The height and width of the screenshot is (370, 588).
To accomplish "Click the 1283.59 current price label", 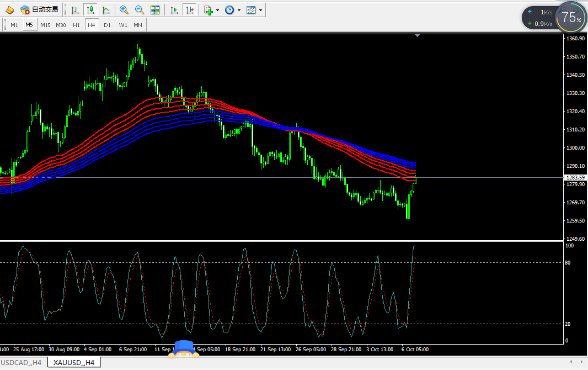I will [575, 177].
